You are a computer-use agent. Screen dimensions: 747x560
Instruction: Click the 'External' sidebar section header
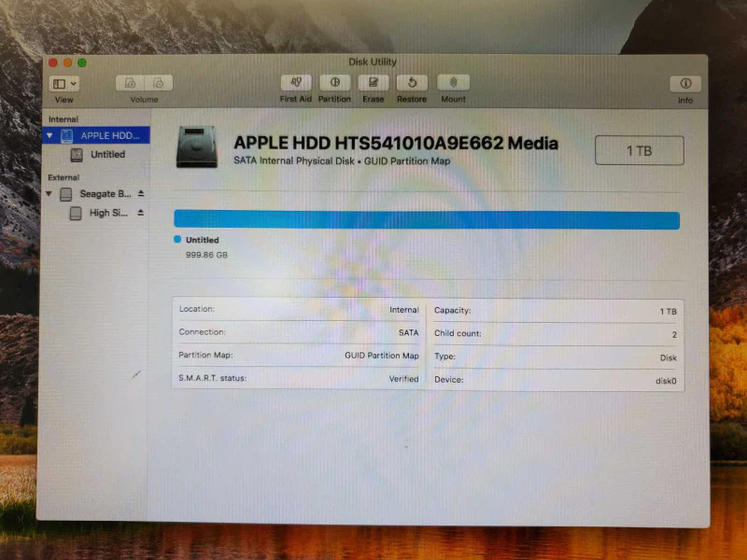(63, 177)
